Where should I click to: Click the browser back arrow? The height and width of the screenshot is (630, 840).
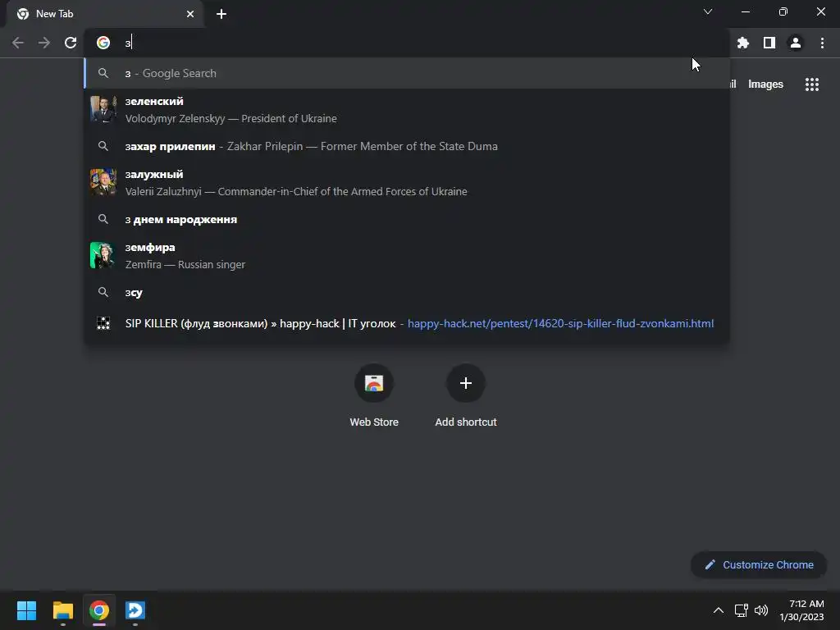click(18, 43)
